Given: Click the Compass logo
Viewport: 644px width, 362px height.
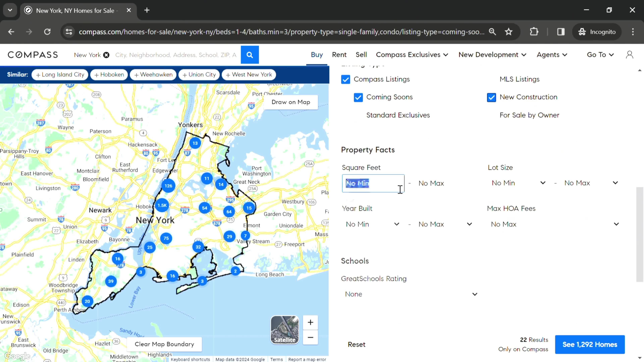Looking at the screenshot, I should click(x=33, y=55).
